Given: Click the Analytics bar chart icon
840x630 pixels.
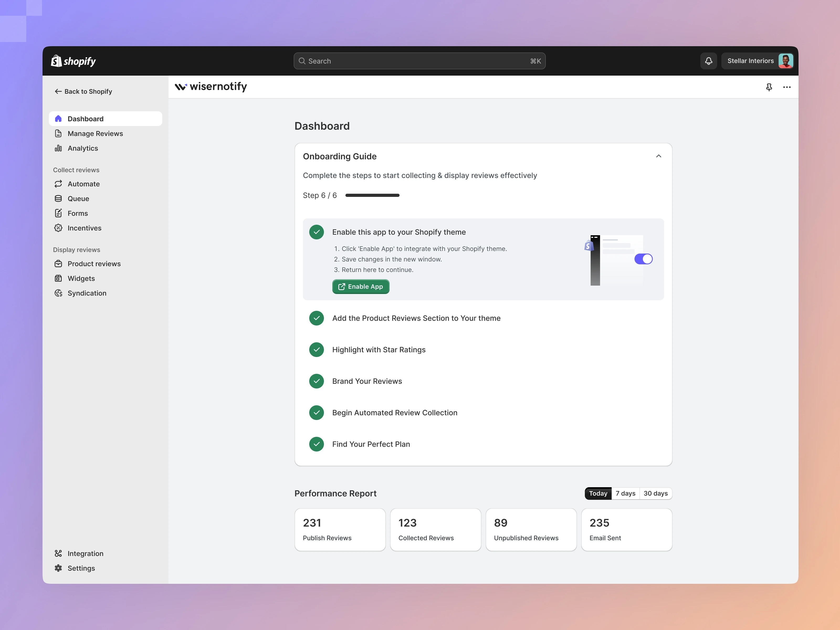Looking at the screenshot, I should (58, 148).
